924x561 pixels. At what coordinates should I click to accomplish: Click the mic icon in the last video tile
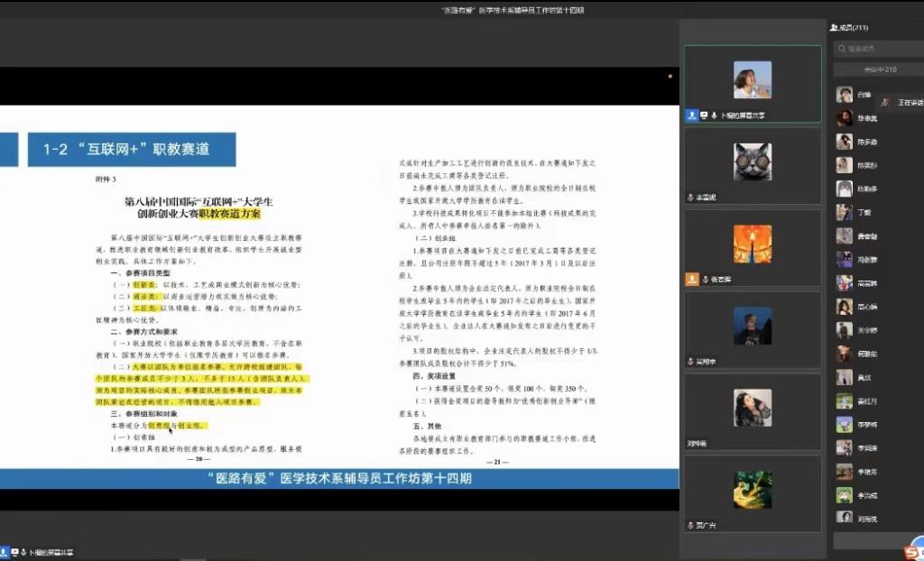point(690,525)
